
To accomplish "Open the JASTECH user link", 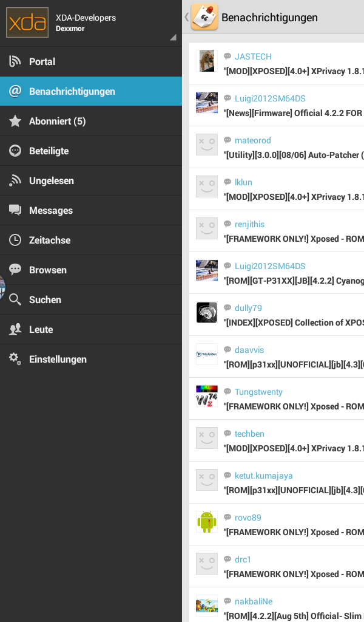I will 253,56.
